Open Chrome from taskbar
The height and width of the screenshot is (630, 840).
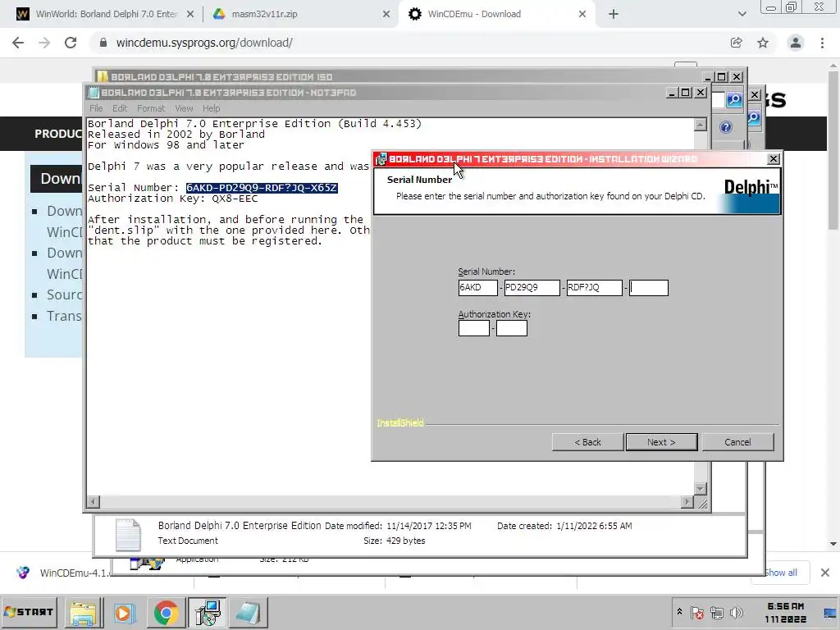tap(166, 612)
